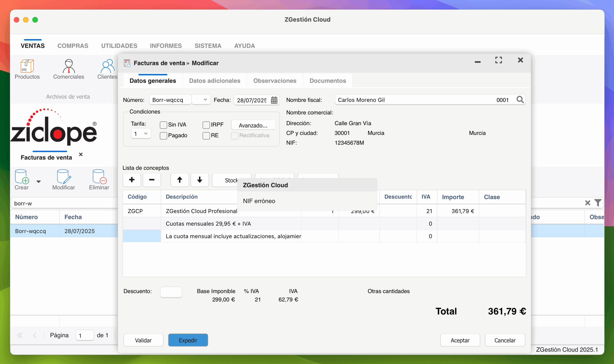Toggle the RE checkbox
The width and height of the screenshot is (614, 364).
[x=206, y=136]
